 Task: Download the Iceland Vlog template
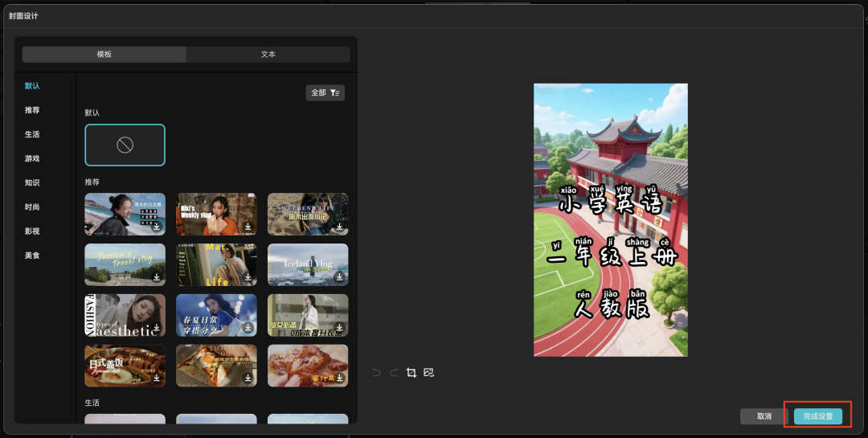[339, 277]
